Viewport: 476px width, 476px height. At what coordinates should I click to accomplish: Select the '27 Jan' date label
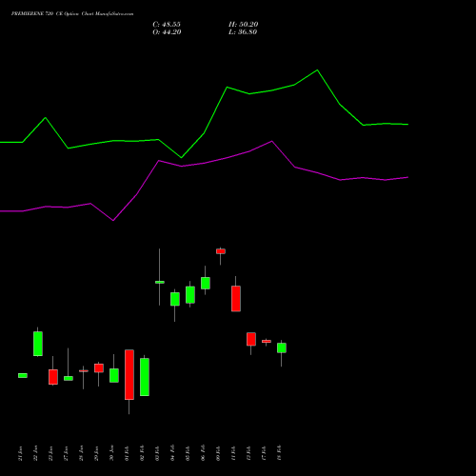click(x=67, y=453)
